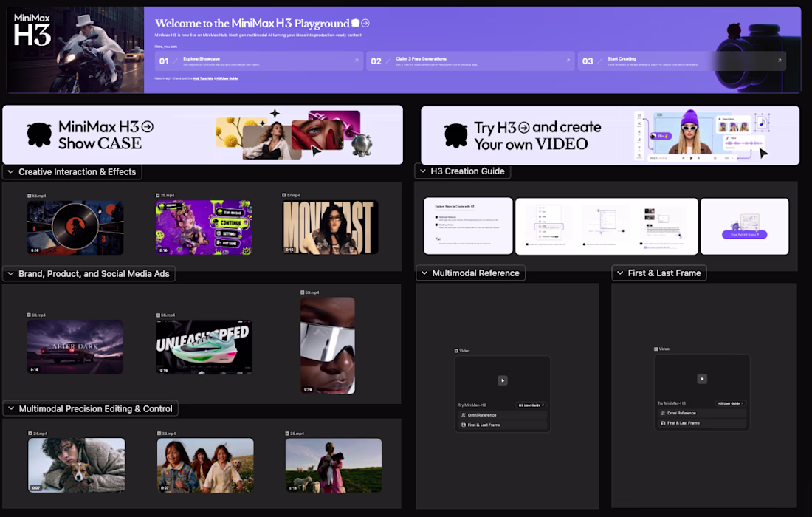Click Omni Reference icon in Multimodal Reference card
Image resolution: width=812 pixels, height=517 pixels.
coord(464,415)
